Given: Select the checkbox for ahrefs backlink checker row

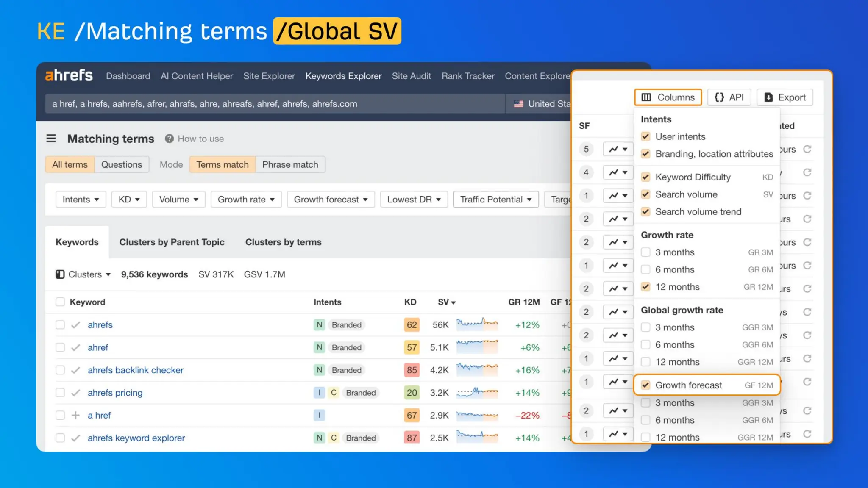Looking at the screenshot, I should 60,370.
